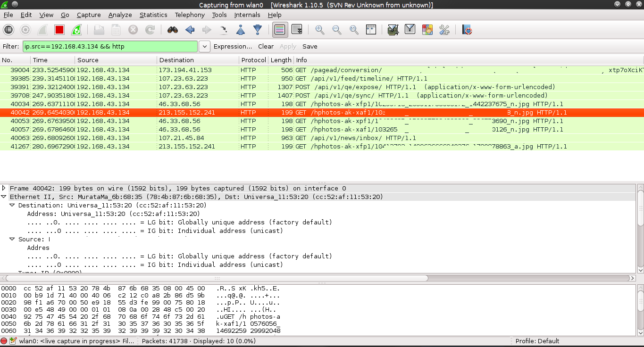This screenshot has height=347, width=644.
Task: Collapse the Ethernet II tree node
Action: tap(4, 197)
